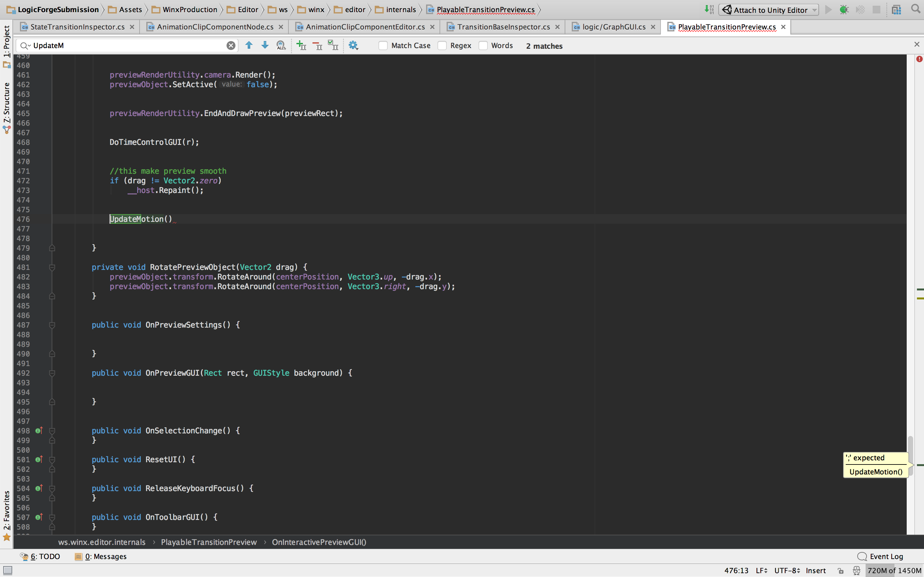924x577 pixels.
Task: Switch to the logic/GraphGUI.cs tab
Action: coord(613,27)
